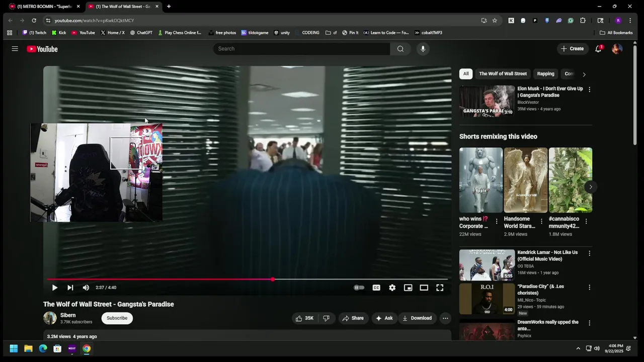Show the next Shorts in the carousel
The image size is (644, 362).
[x=591, y=187]
